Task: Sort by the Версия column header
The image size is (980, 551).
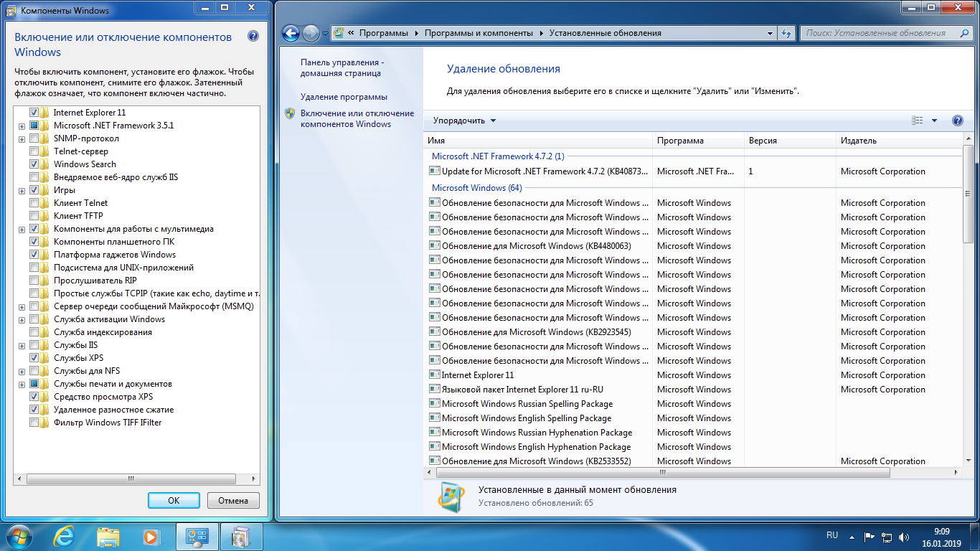Action: pyautogui.click(x=790, y=141)
